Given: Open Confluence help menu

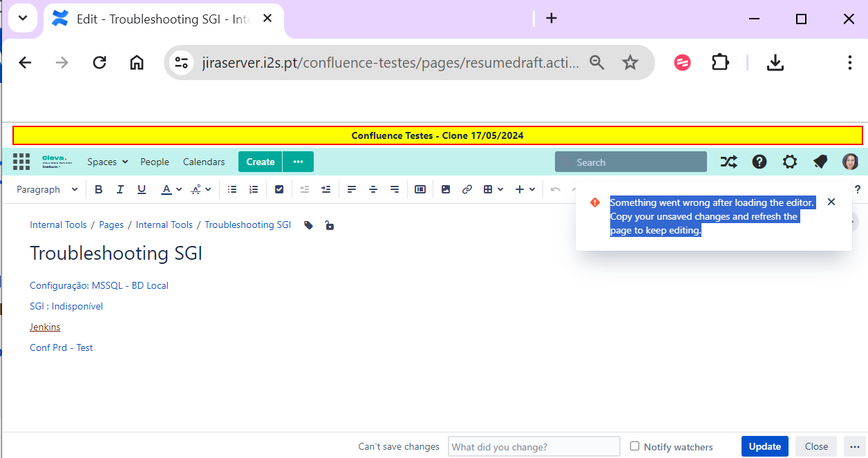Looking at the screenshot, I should (x=759, y=162).
